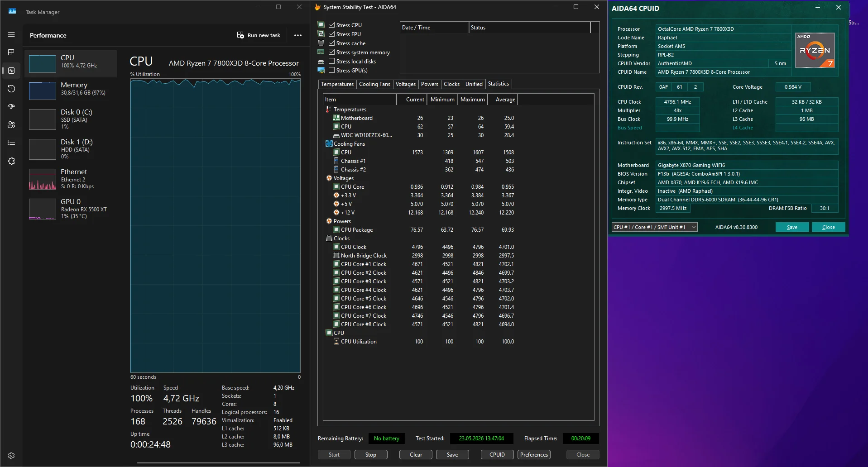
Task: Open CPUID from stability test window
Action: (x=497, y=455)
